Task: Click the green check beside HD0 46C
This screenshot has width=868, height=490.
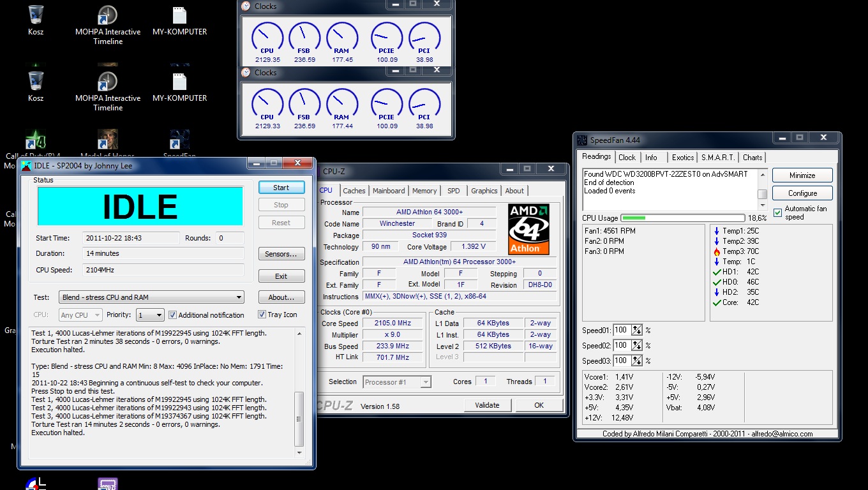Action: (717, 282)
